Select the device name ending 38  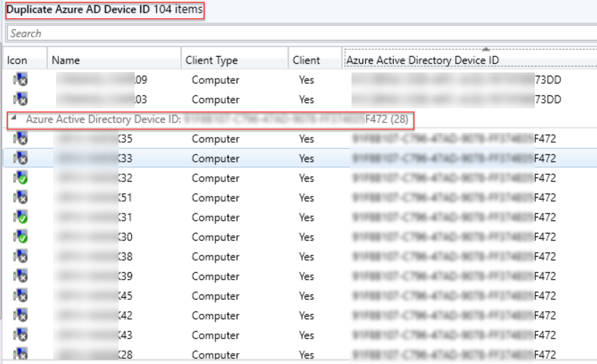[x=95, y=256]
